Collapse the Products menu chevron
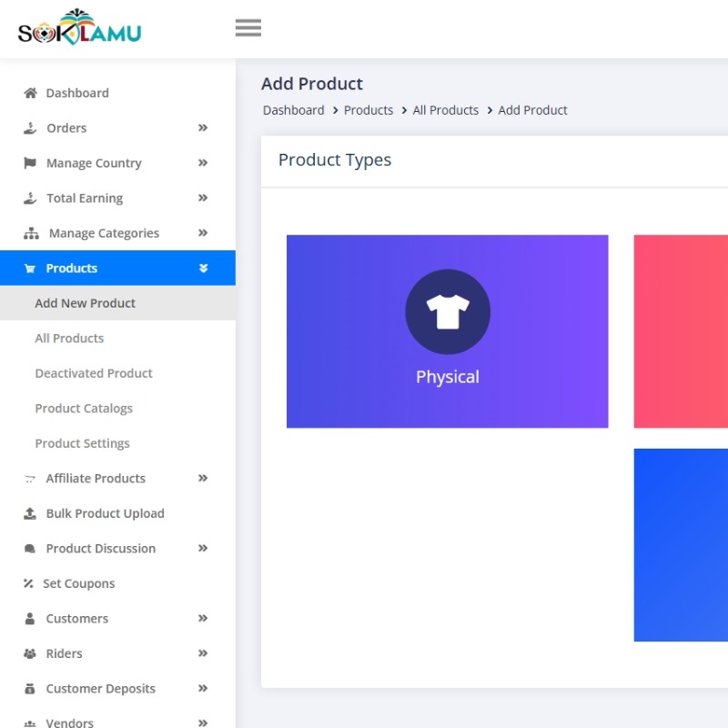The width and height of the screenshot is (728, 728). pyautogui.click(x=203, y=268)
